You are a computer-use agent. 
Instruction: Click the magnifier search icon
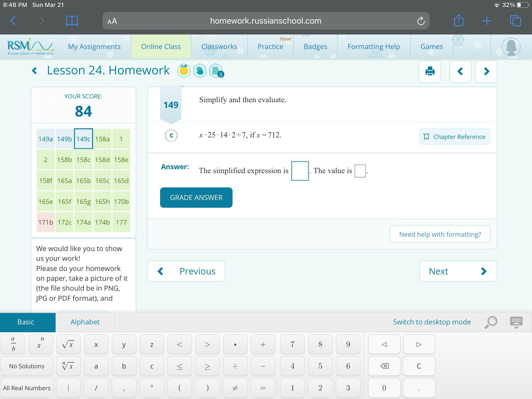click(x=491, y=322)
